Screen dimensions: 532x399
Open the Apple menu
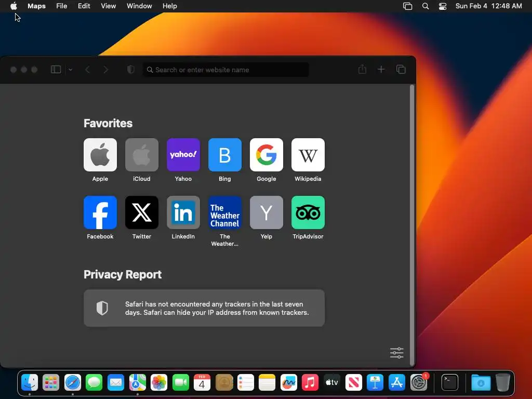pyautogui.click(x=14, y=6)
